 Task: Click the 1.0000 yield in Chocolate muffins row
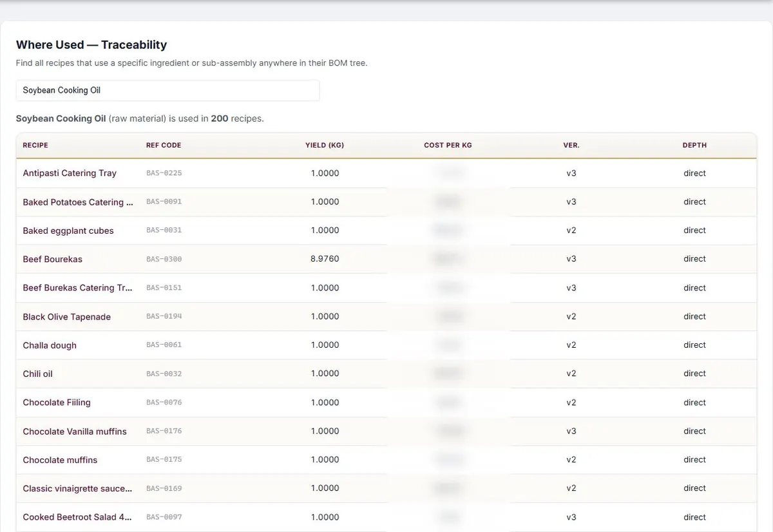coord(325,460)
